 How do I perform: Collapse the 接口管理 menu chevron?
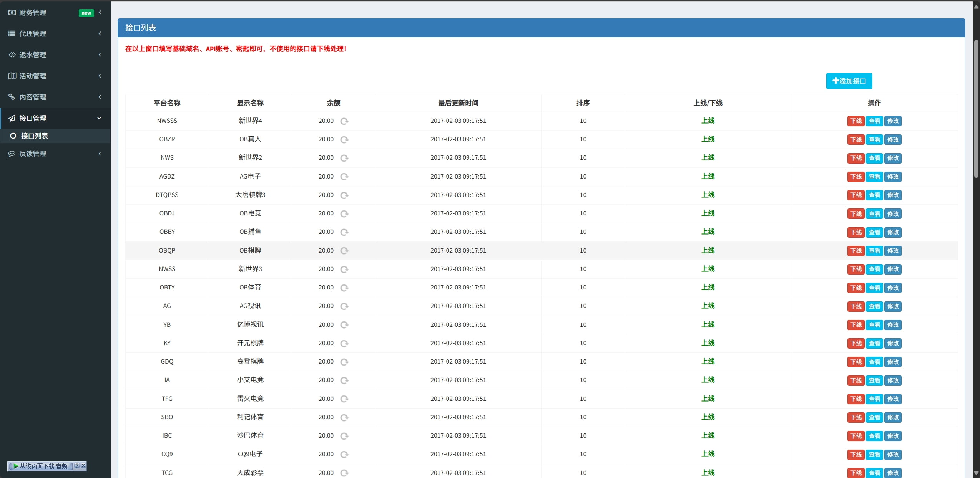pyautogui.click(x=100, y=118)
